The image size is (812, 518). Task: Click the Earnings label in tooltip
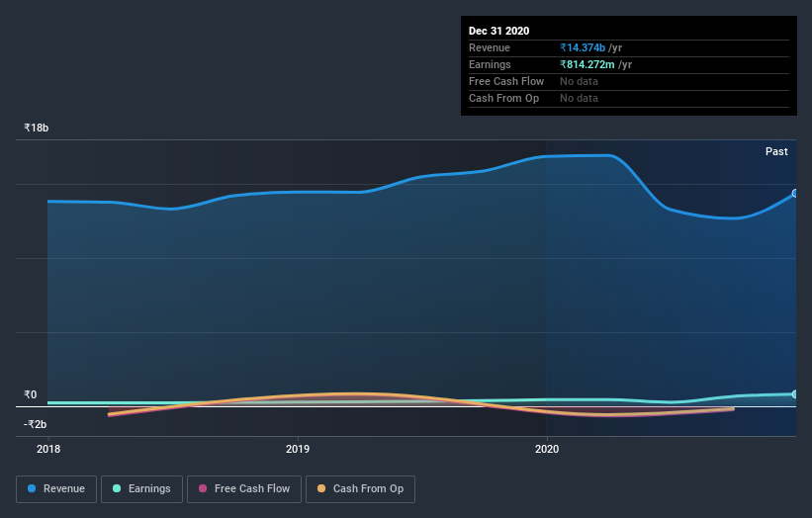pos(490,64)
